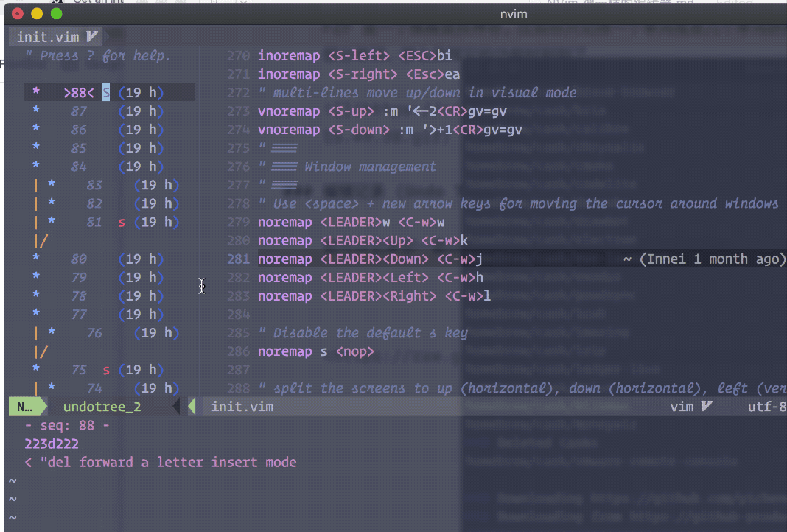Screen dimensions: 787x532
Task: Place cursor on line 270 inoremap S-left
Action: [355, 55]
